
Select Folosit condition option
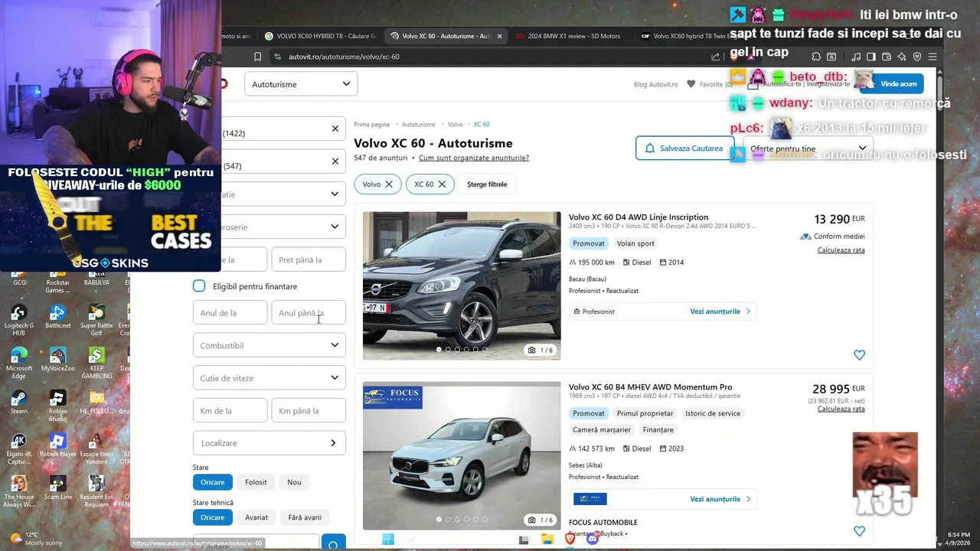tap(256, 482)
